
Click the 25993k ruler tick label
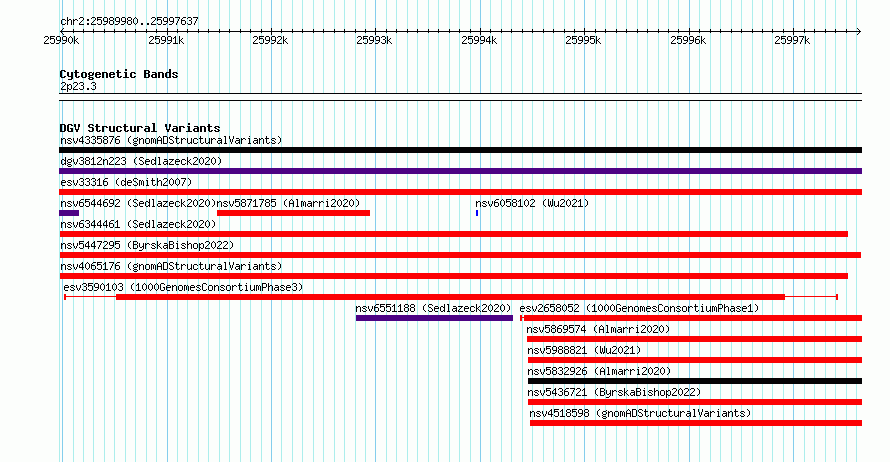point(374,40)
